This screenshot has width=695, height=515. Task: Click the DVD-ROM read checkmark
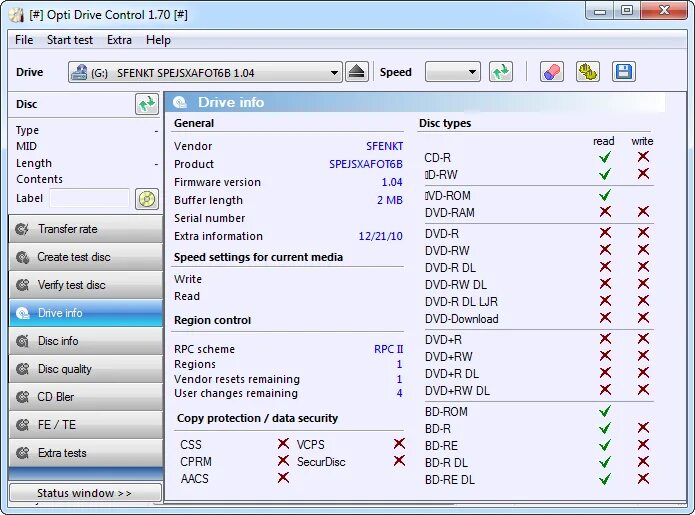(x=605, y=195)
